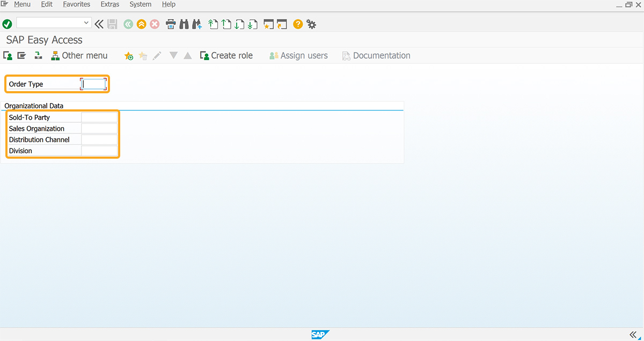Click the Create New Session icon
This screenshot has height=341, width=644.
pyautogui.click(x=269, y=24)
